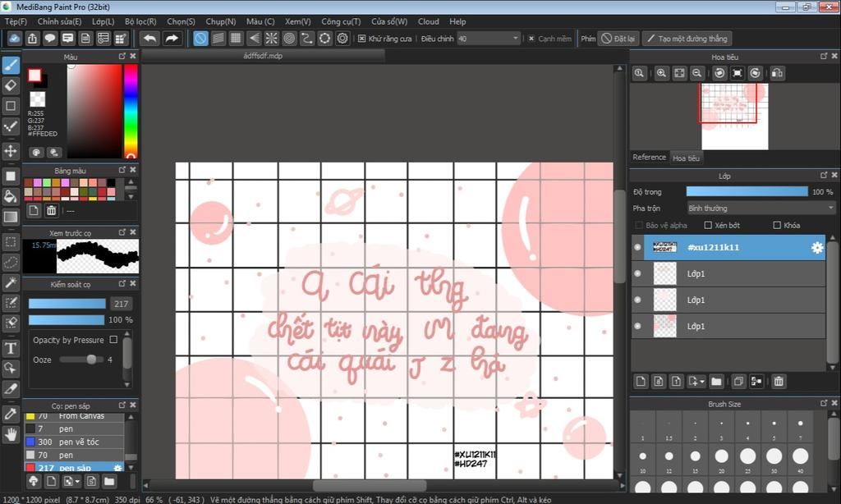This screenshot has width=841, height=504.
Task: Add a new layer folder
Action: pyautogui.click(x=716, y=381)
